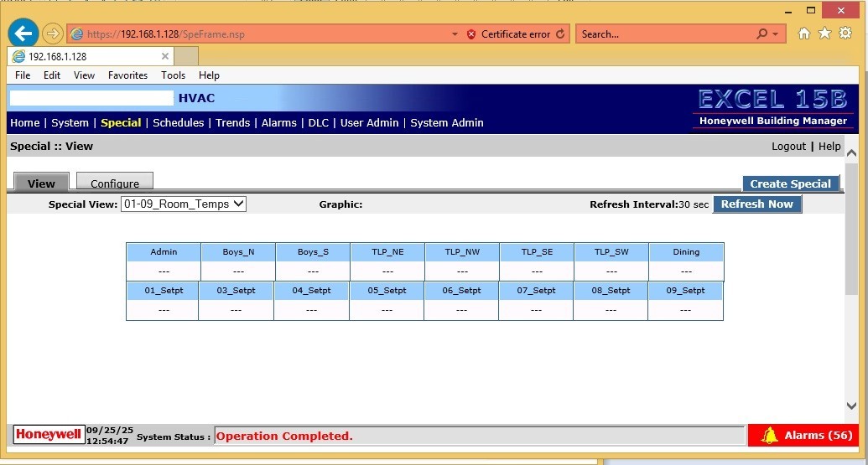
Task: Click the page scrollbar down arrow
Action: (852, 406)
